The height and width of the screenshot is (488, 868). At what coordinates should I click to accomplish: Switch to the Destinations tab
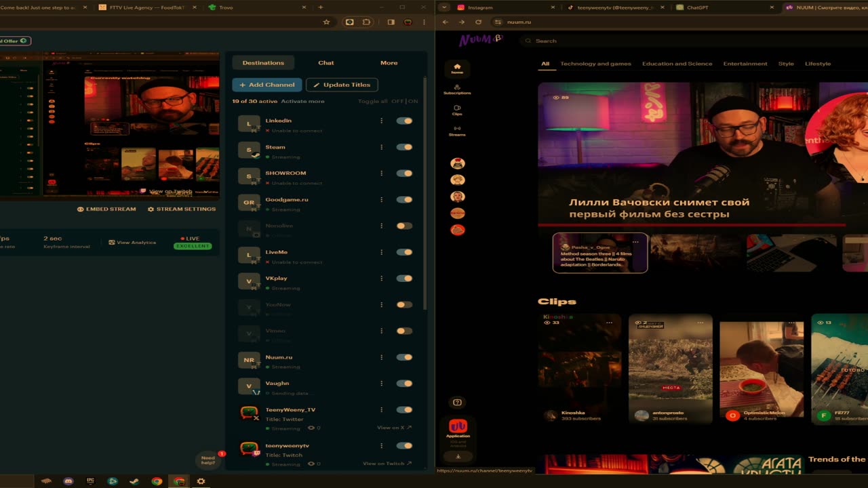(x=263, y=62)
